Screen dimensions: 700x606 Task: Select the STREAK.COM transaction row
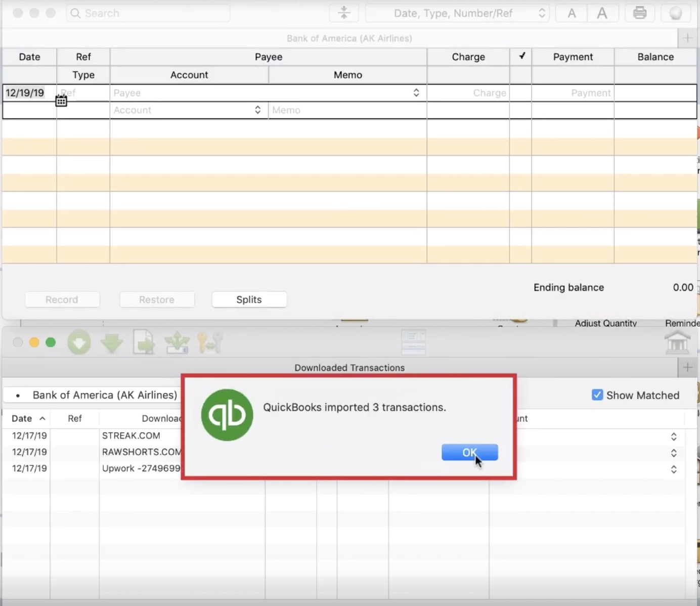click(x=343, y=436)
